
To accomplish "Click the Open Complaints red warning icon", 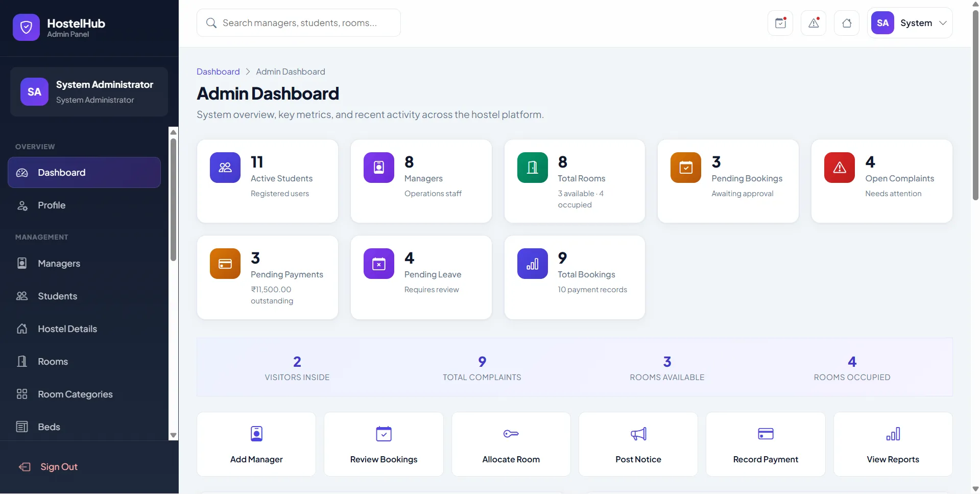I will coord(840,168).
